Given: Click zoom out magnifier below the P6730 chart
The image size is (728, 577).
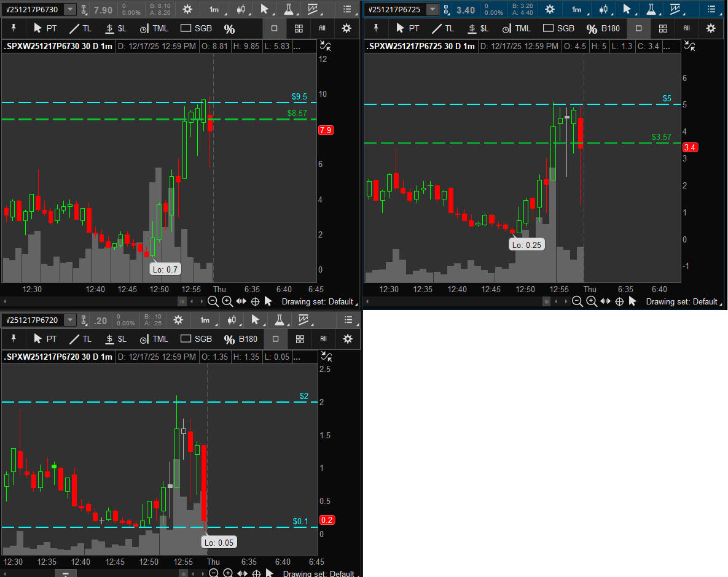Looking at the screenshot, I should coord(213,301).
